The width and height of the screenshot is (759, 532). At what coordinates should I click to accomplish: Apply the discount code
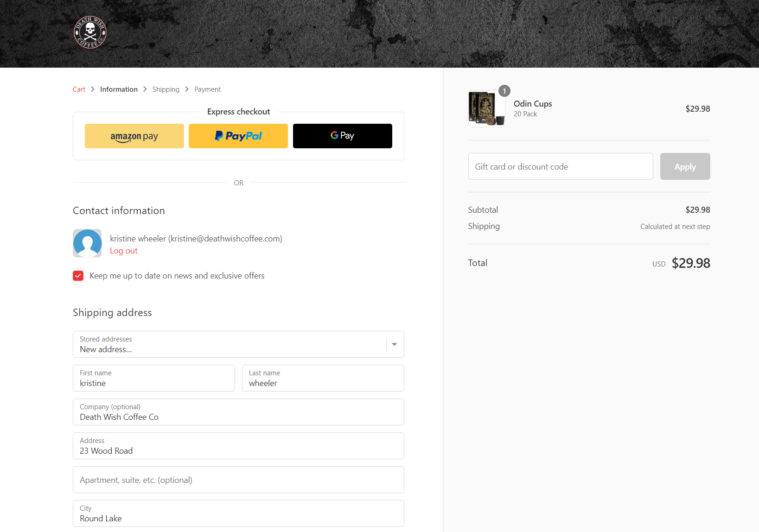coord(685,166)
